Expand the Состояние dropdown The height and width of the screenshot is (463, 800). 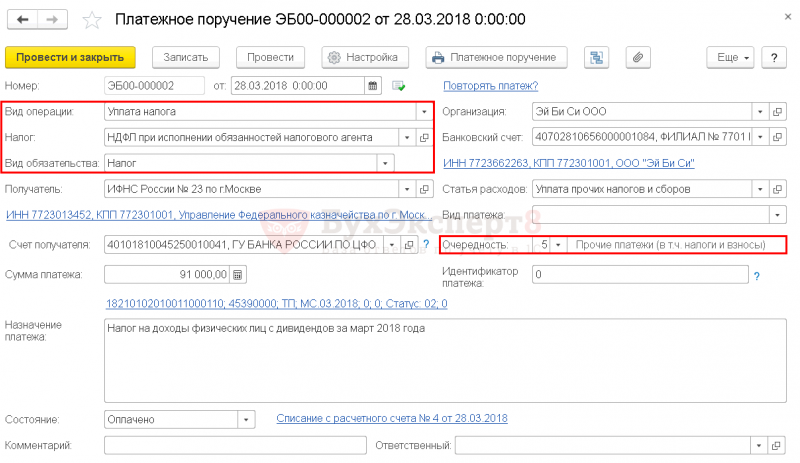tap(246, 420)
